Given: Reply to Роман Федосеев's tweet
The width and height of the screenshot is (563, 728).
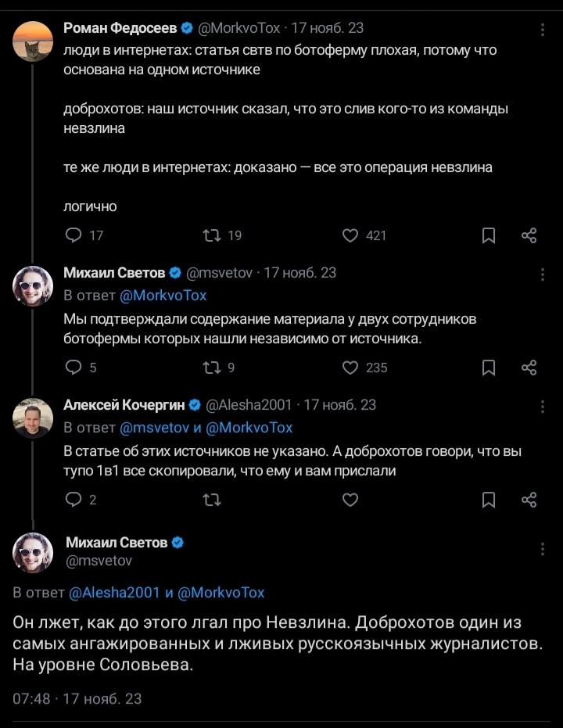Looking at the screenshot, I should pyautogui.click(x=73, y=235).
